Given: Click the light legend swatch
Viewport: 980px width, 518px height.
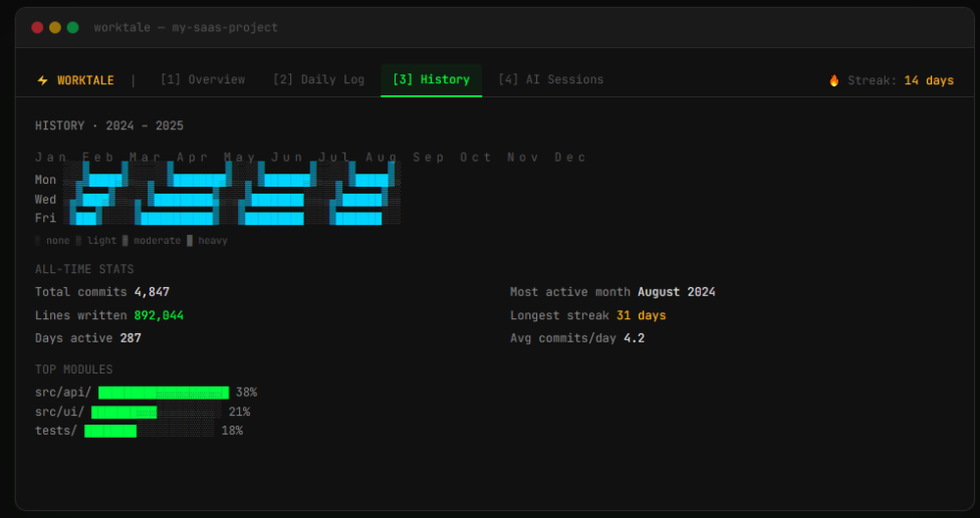Looking at the screenshot, I should [x=78, y=241].
